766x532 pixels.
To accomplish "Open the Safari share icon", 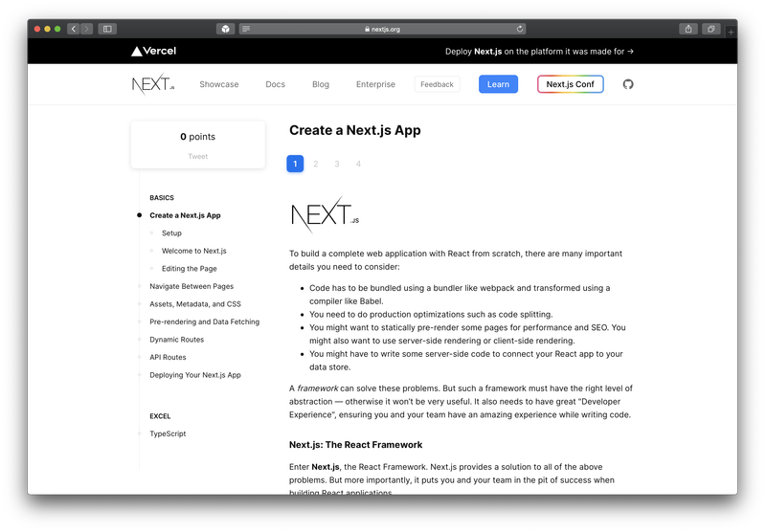I will (x=687, y=29).
